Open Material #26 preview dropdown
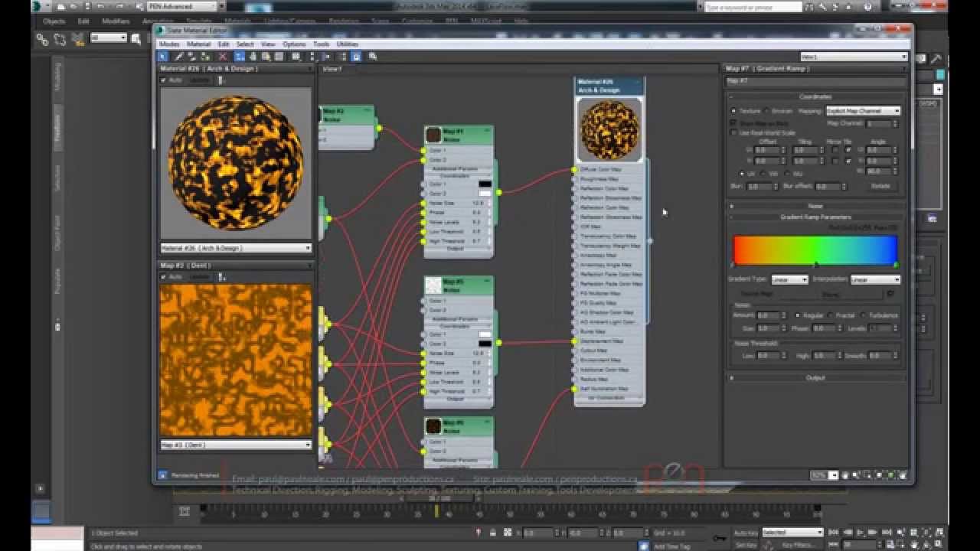 236,248
